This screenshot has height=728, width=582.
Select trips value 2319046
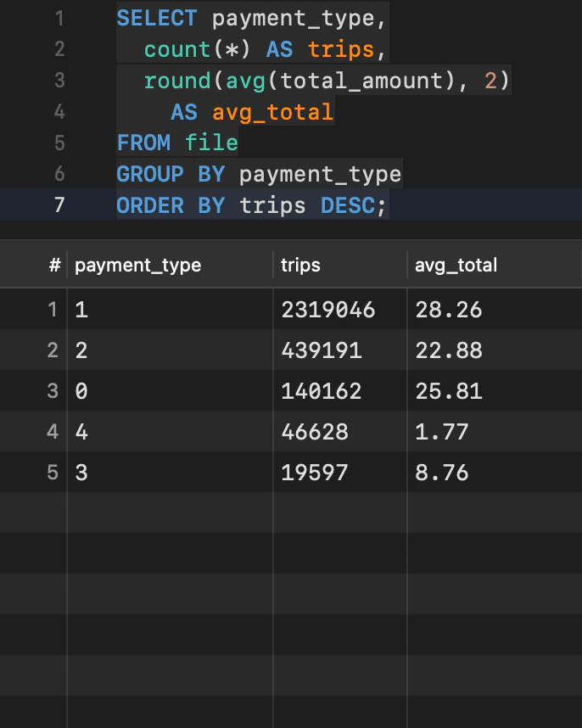pos(328,310)
